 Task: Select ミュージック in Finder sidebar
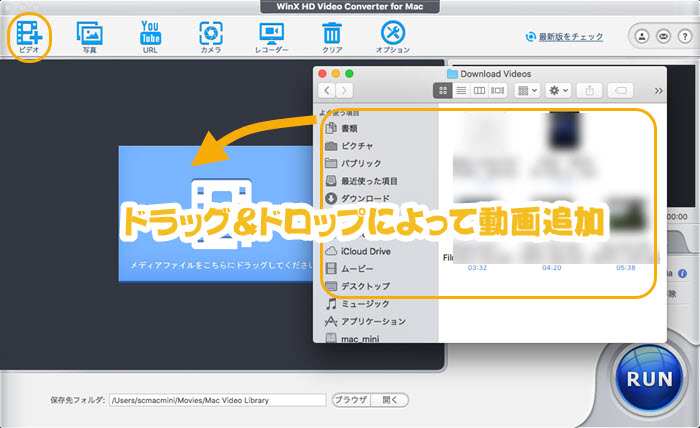coord(358,304)
